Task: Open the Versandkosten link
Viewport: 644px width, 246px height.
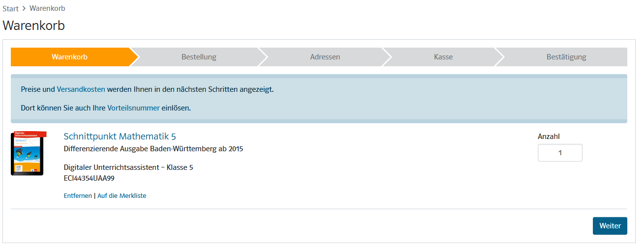Action: click(81, 89)
